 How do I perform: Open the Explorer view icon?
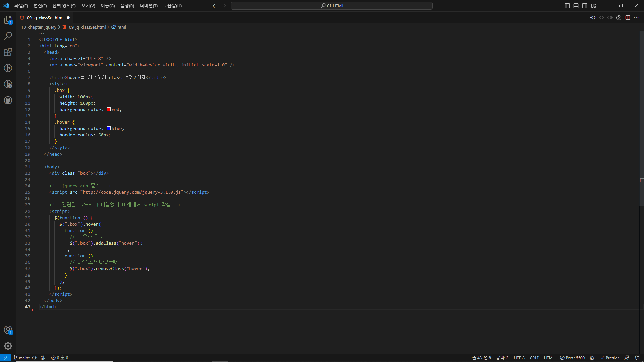[8, 20]
